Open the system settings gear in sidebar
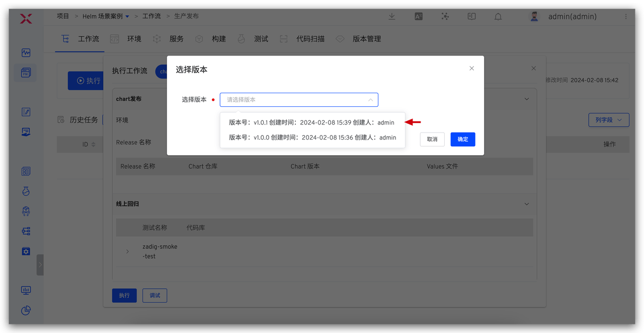The image size is (644, 333). [x=26, y=251]
